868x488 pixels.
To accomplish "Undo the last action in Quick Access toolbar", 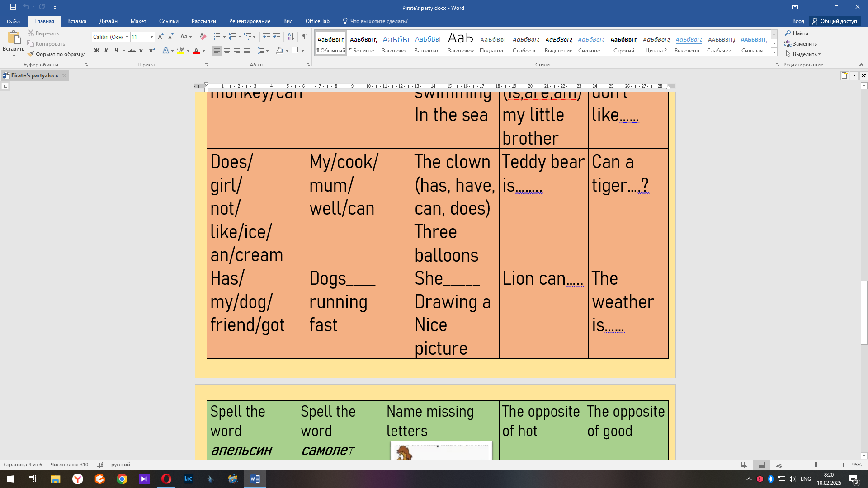I will [26, 7].
